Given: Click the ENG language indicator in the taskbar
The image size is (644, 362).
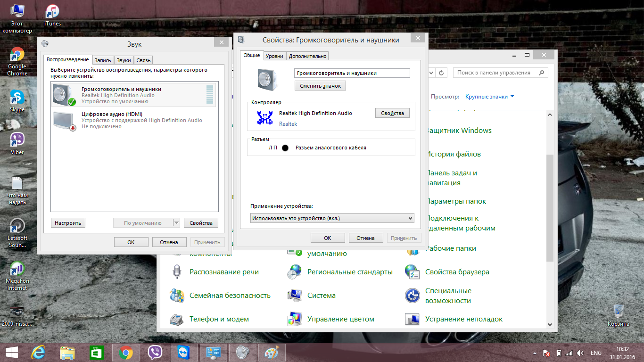Looking at the screenshot, I should point(596,353).
